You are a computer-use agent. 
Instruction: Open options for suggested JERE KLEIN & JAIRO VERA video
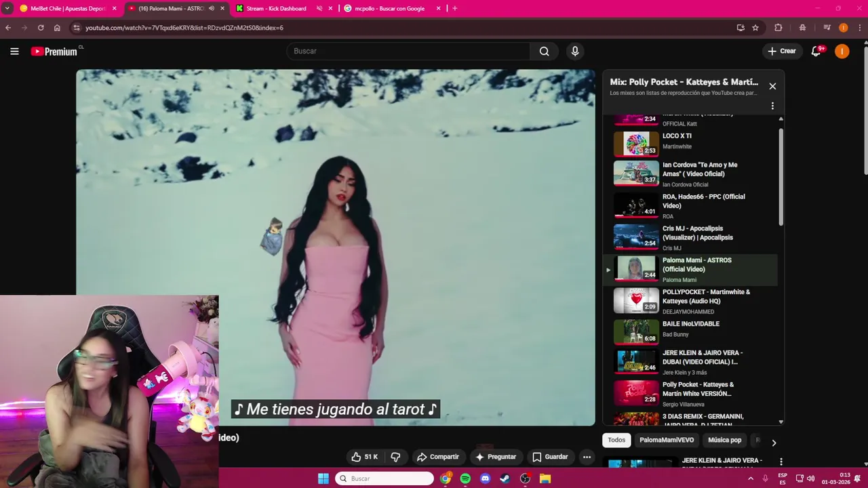pos(781,462)
